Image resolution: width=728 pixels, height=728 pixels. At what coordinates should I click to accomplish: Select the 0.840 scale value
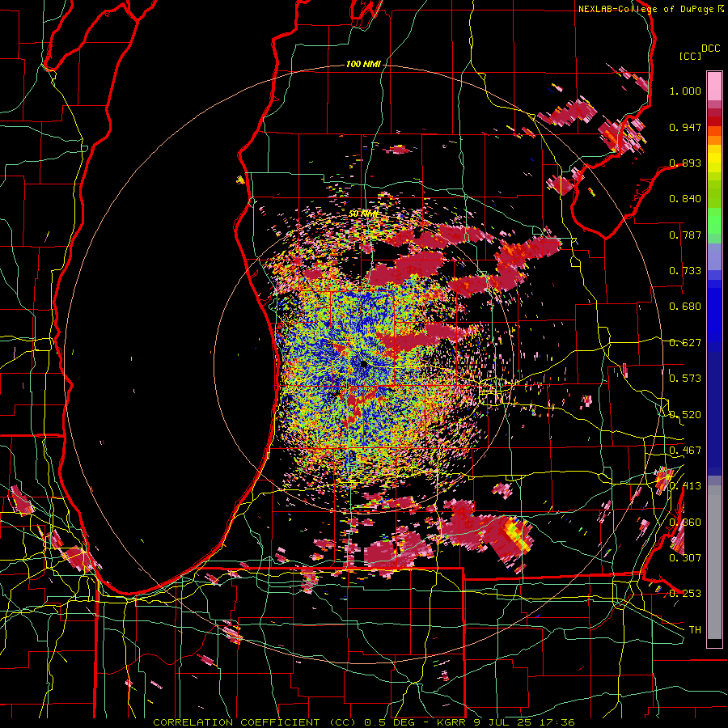click(x=685, y=199)
